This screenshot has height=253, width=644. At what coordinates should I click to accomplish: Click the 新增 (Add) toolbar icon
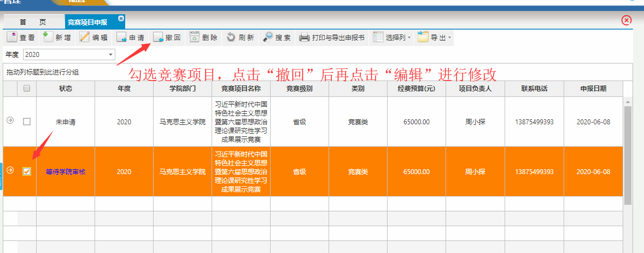pos(57,38)
